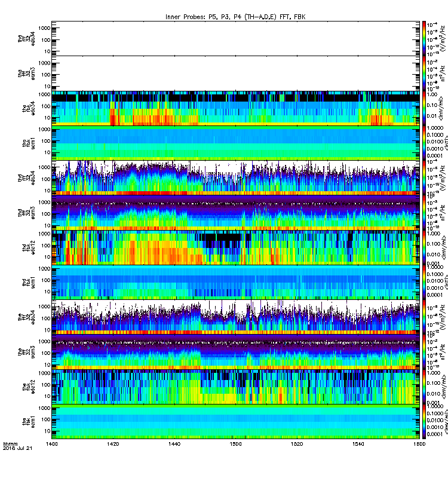448x478 pixels.
Task: Click the "thd fff 32 edc34" y-axis label
Action: pos(26,177)
